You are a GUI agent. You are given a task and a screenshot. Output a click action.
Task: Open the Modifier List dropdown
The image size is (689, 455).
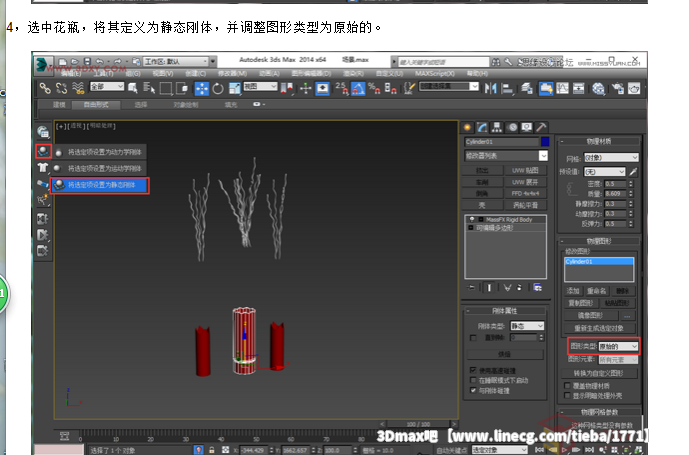click(506, 156)
